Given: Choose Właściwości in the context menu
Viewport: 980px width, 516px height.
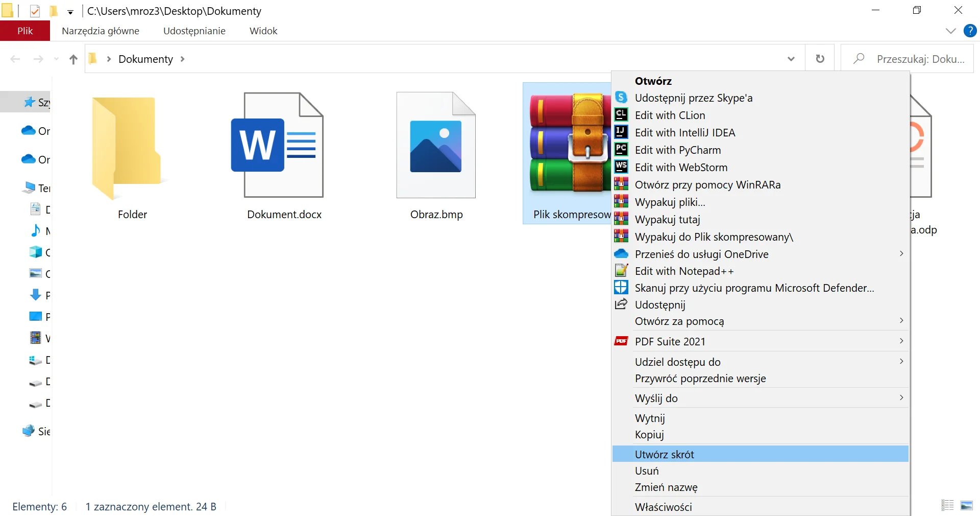Looking at the screenshot, I should click(x=760, y=507).
